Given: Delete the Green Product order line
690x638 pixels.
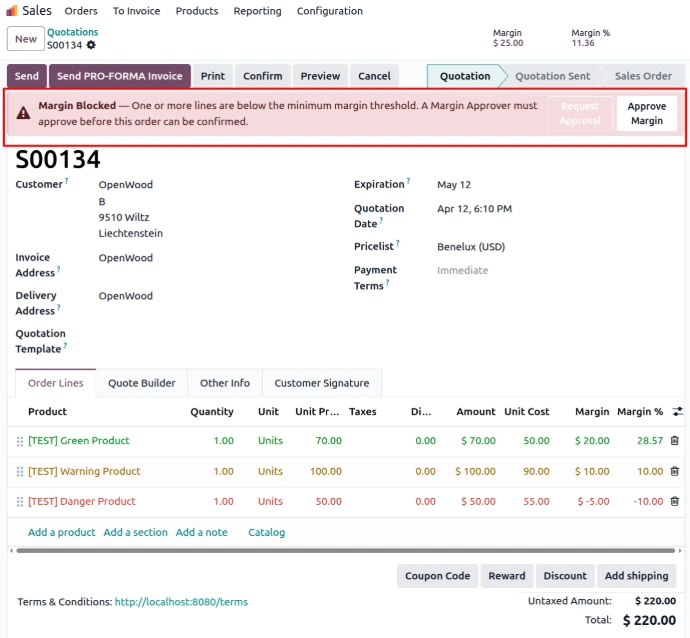Looking at the screenshot, I should [674, 440].
